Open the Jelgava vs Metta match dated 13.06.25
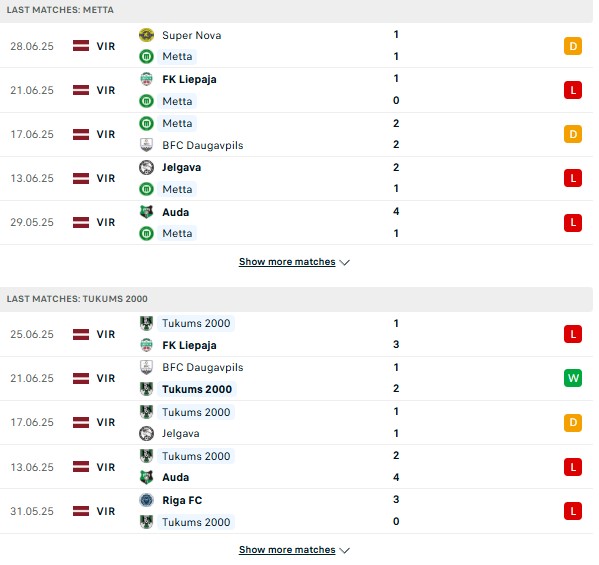599x565 pixels. tap(296, 178)
